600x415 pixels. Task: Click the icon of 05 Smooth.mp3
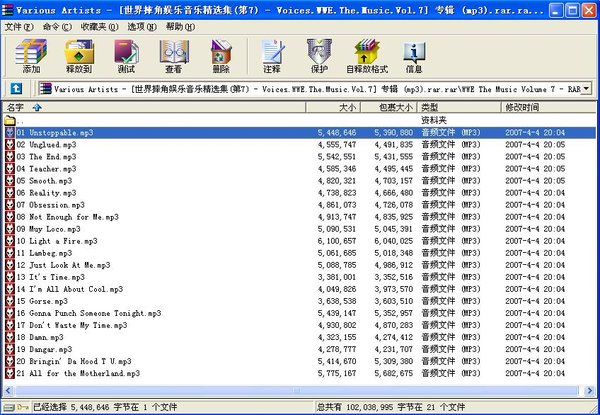(x=10, y=181)
